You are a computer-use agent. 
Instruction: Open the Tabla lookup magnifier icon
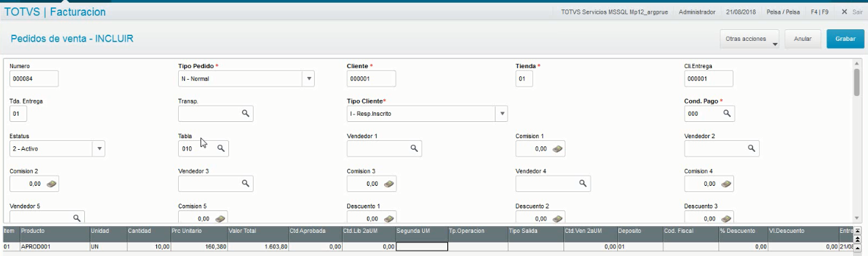pos(221,148)
